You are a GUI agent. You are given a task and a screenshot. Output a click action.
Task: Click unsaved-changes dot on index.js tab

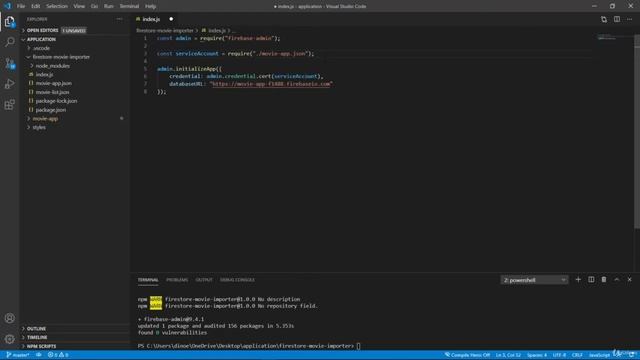pos(171,19)
